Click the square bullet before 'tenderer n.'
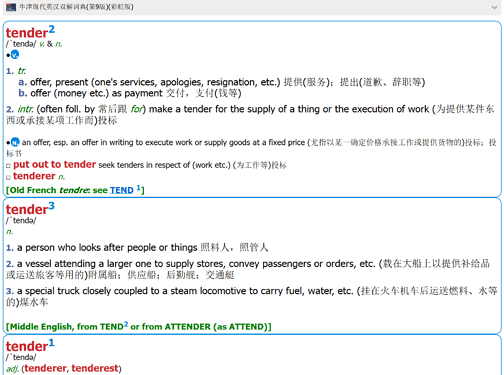Viewport: 504px width, 375px height. pyautogui.click(x=8, y=177)
